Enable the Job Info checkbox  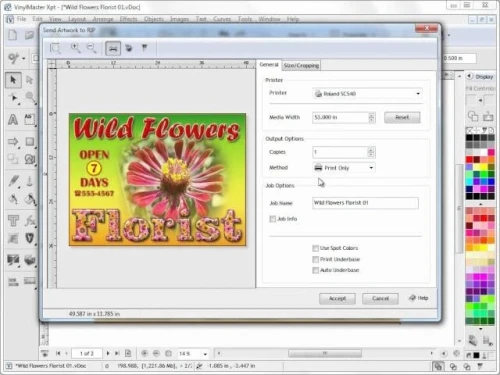click(x=272, y=219)
